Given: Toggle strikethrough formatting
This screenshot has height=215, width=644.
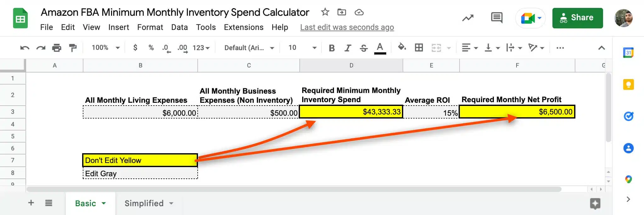Looking at the screenshot, I should (x=364, y=48).
